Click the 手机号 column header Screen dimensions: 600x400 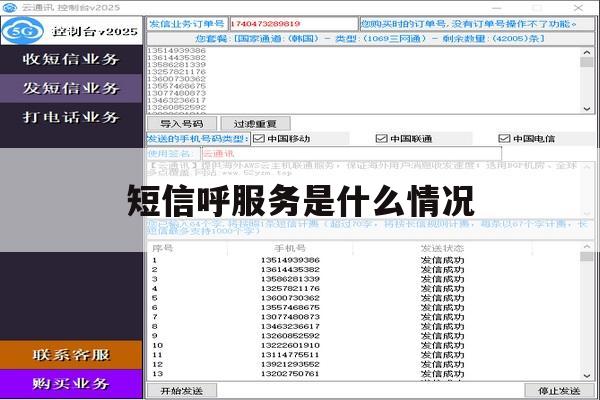point(290,248)
